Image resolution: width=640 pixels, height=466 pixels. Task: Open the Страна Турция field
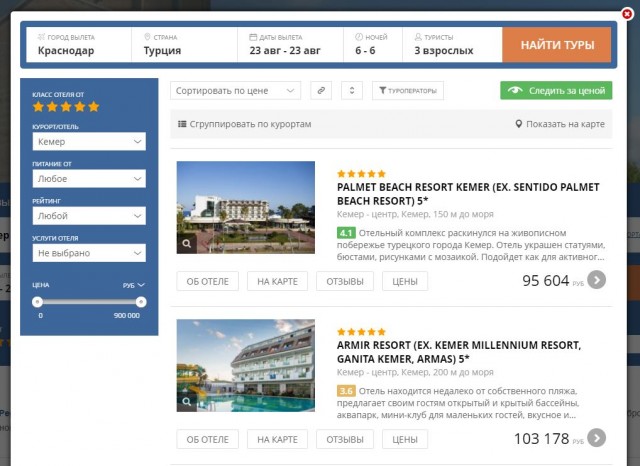coord(184,45)
